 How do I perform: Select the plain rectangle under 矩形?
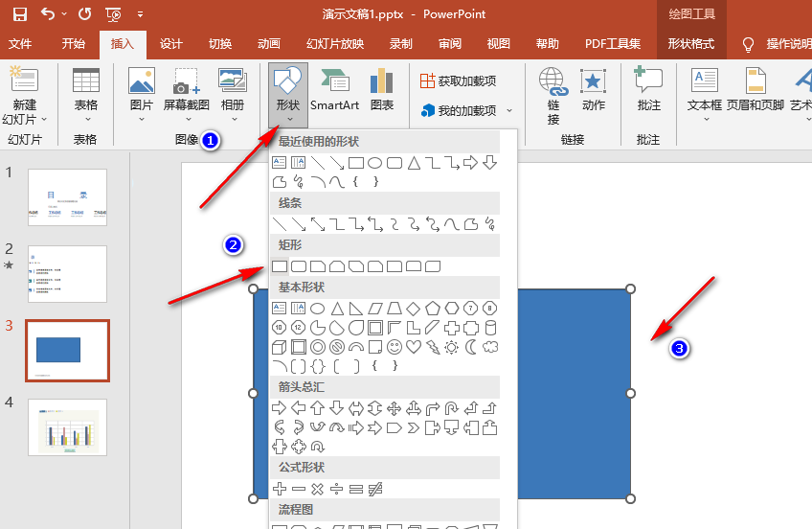(280, 264)
